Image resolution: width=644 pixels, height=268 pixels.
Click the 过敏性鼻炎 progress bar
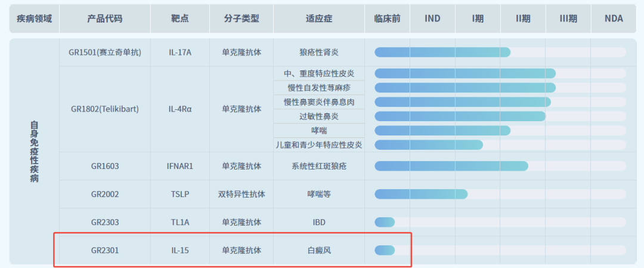tap(500, 116)
